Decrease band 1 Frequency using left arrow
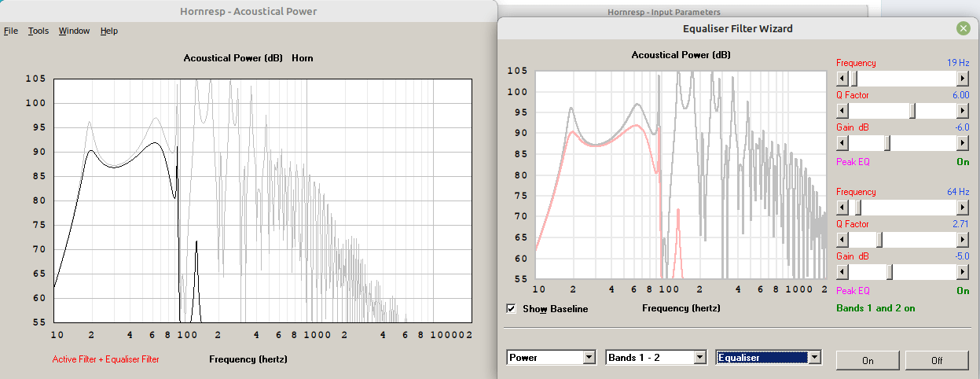Screen dimensions: 980x379 [x=842, y=79]
